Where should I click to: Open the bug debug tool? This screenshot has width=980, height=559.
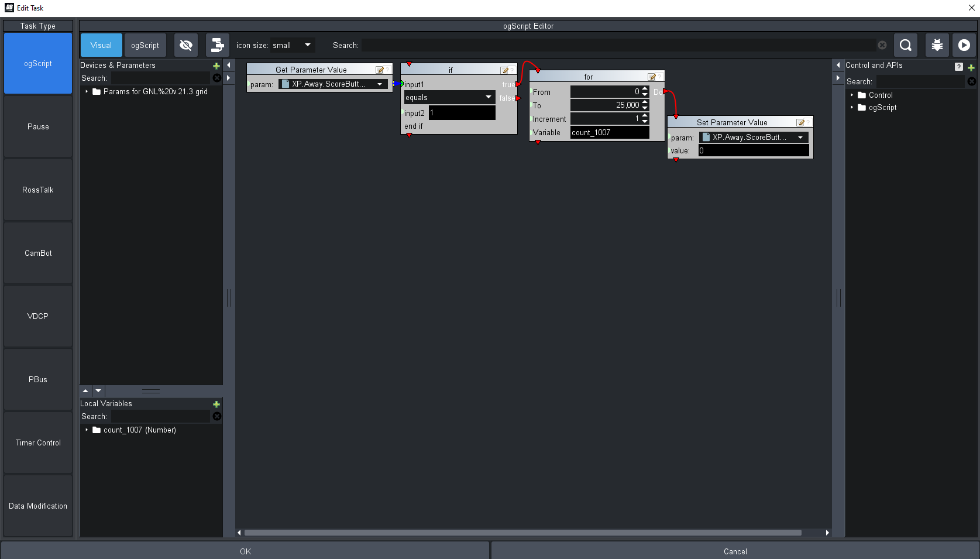(937, 45)
